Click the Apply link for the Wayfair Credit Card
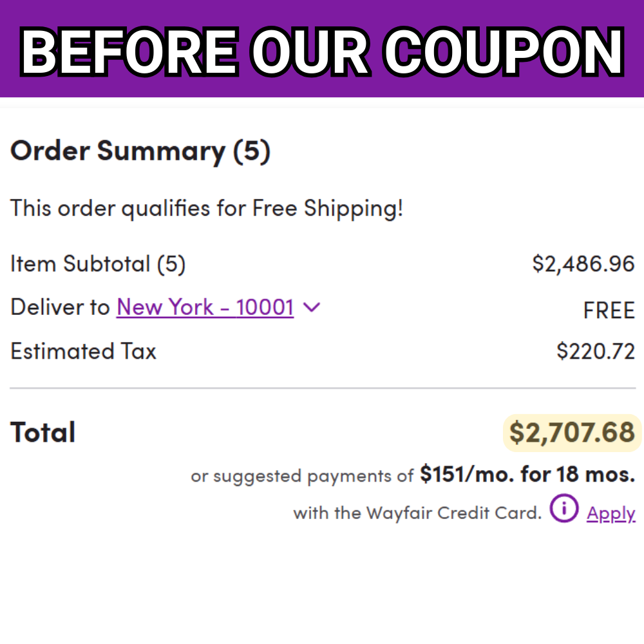Image resolution: width=644 pixels, height=644 pixels. point(611,512)
